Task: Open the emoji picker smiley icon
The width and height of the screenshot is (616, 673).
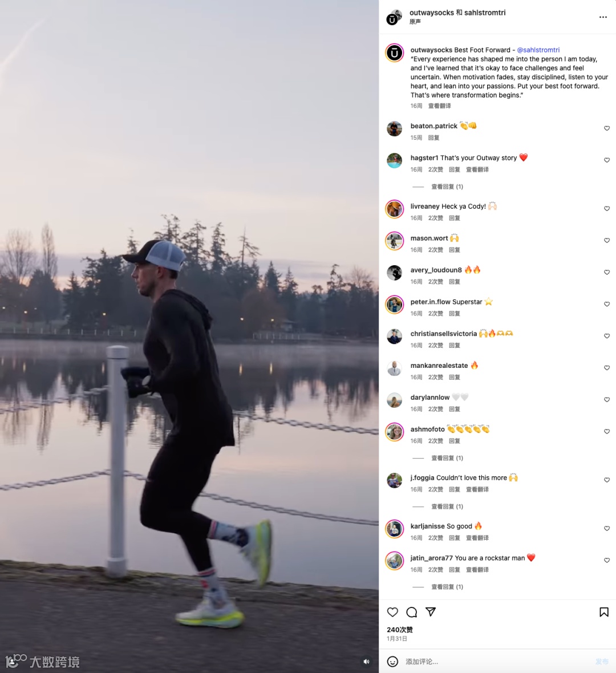Action: coord(392,662)
